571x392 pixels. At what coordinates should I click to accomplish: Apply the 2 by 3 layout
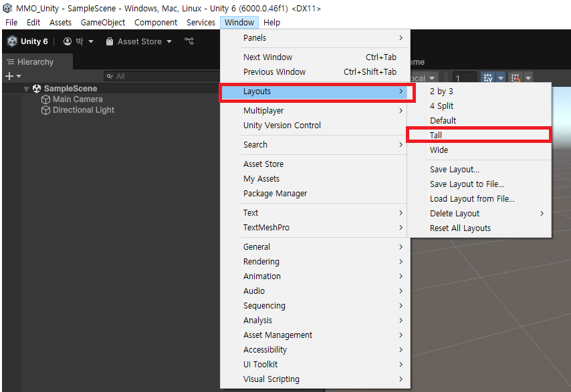point(479,91)
